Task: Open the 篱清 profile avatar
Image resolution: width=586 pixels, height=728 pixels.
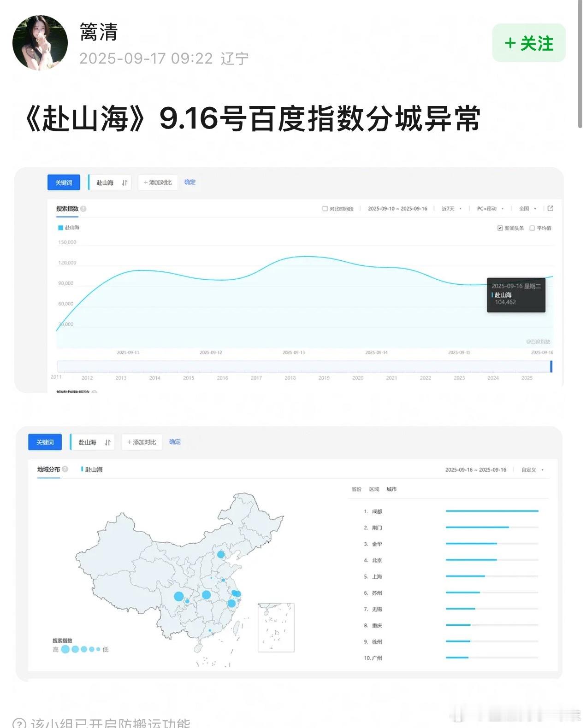Action: point(40,43)
